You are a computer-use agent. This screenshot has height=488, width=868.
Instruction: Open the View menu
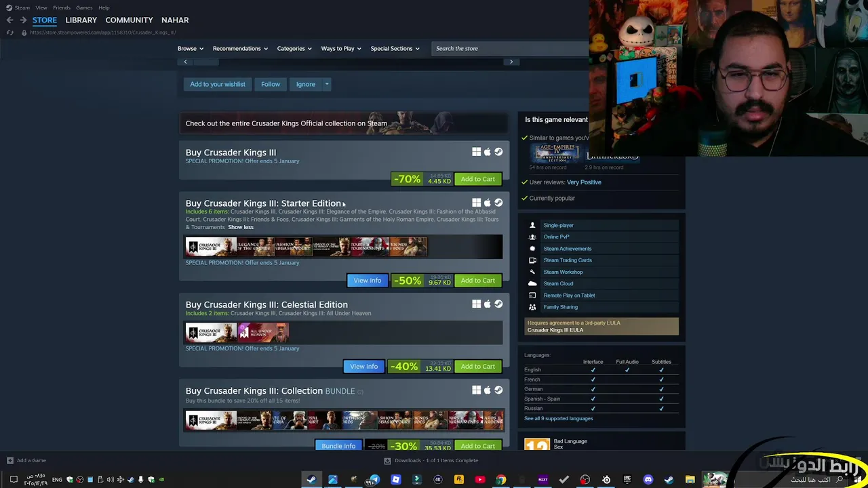pos(41,7)
